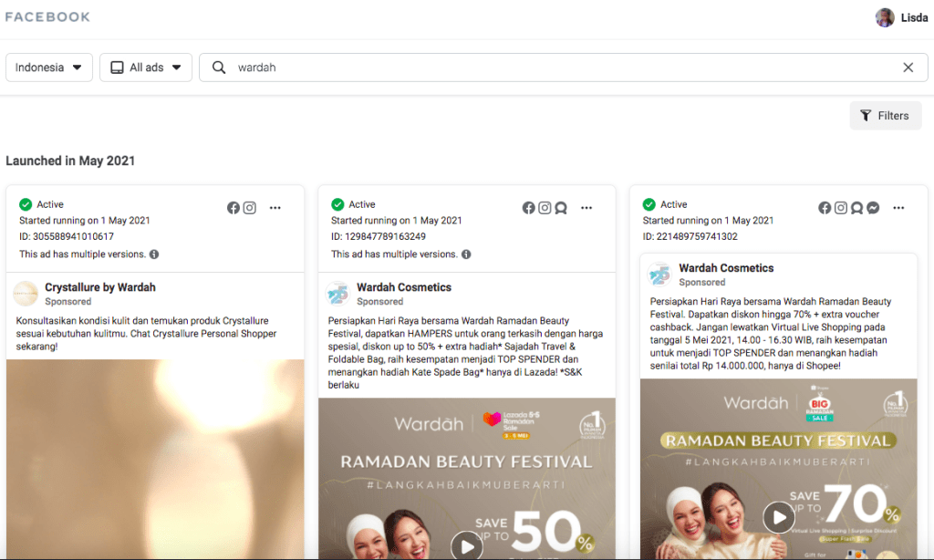Open the All ads category dropdown
934x560 pixels.
coord(145,67)
